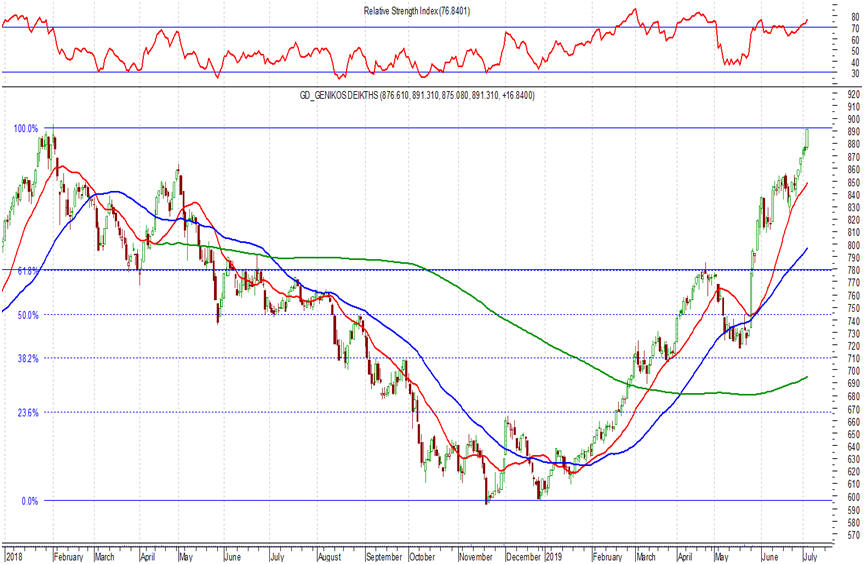Click the 61.8% Fibonacci level label
Screen dimensions: 864x564
point(28,270)
